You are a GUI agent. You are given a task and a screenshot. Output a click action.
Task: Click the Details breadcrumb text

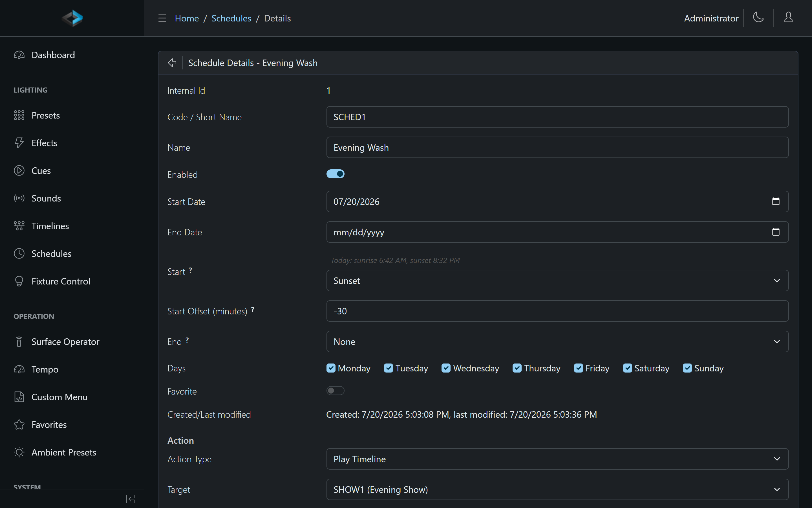click(277, 18)
